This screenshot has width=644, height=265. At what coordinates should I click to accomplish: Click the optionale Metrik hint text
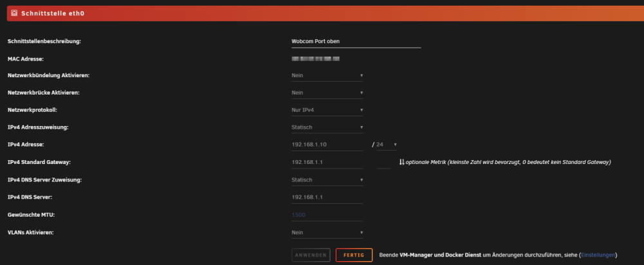coord(509,163)
